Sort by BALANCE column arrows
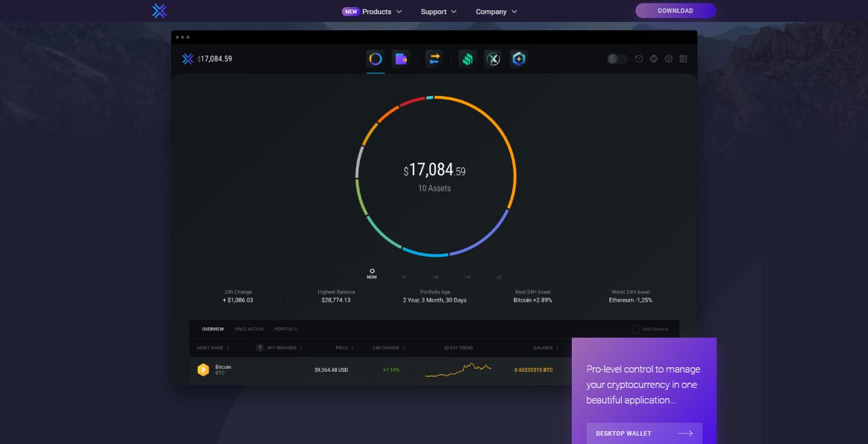The image size is (868, 444). [x=558, y=348]
